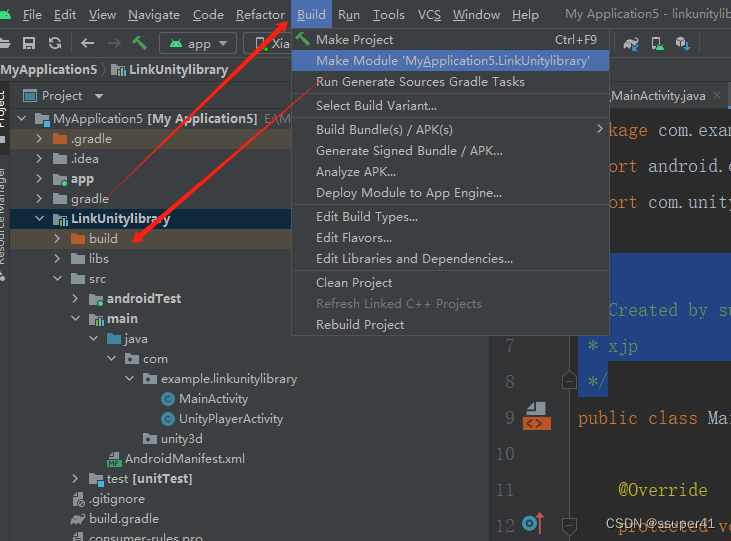Image resolution: width=731 pixels, height=541 pixels.
Task: Select the build.gradle file in LinkUnitylibrary
Action: [115, 519]
